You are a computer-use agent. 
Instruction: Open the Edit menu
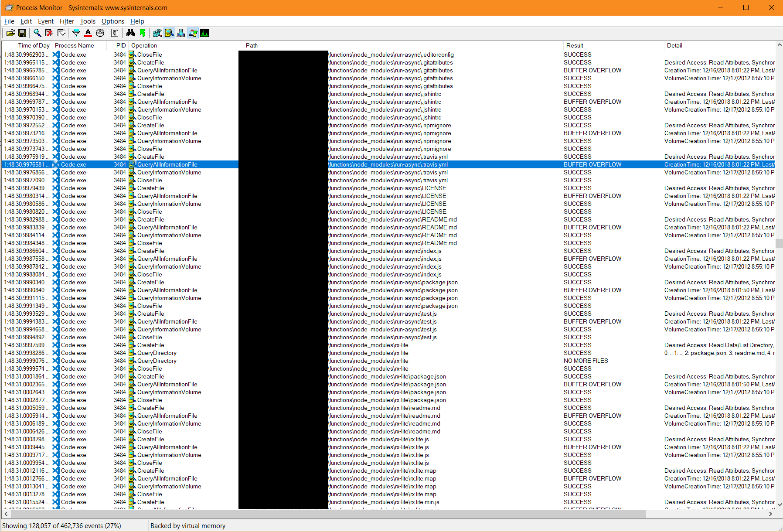(x=26, y=21)
